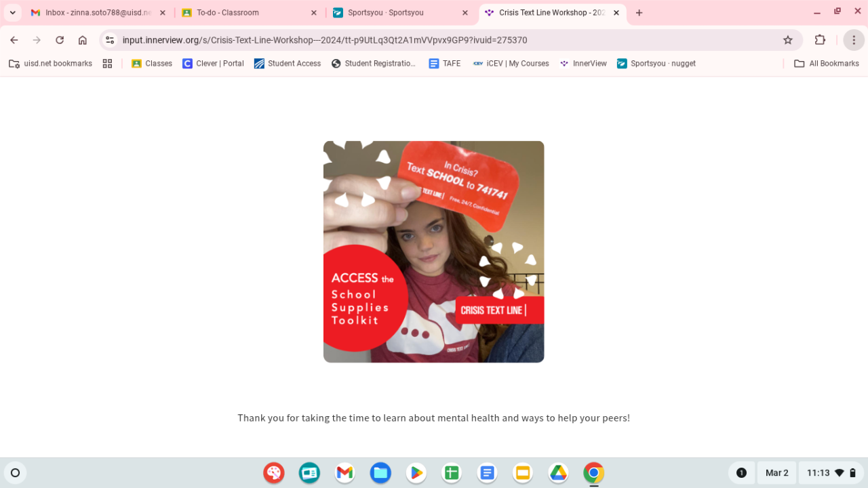The height and width of the screenshot is (488, 868).
Task: Open the TAFE bookmark
Action: coord(445,64)
